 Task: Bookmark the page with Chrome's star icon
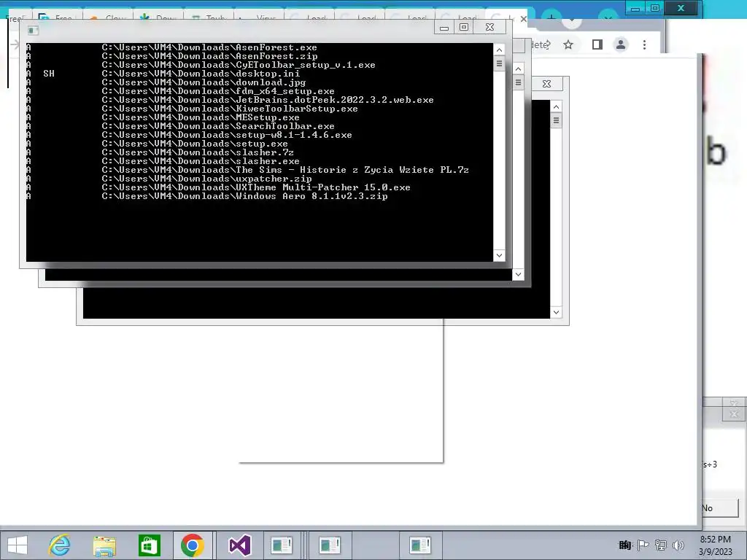568,44
